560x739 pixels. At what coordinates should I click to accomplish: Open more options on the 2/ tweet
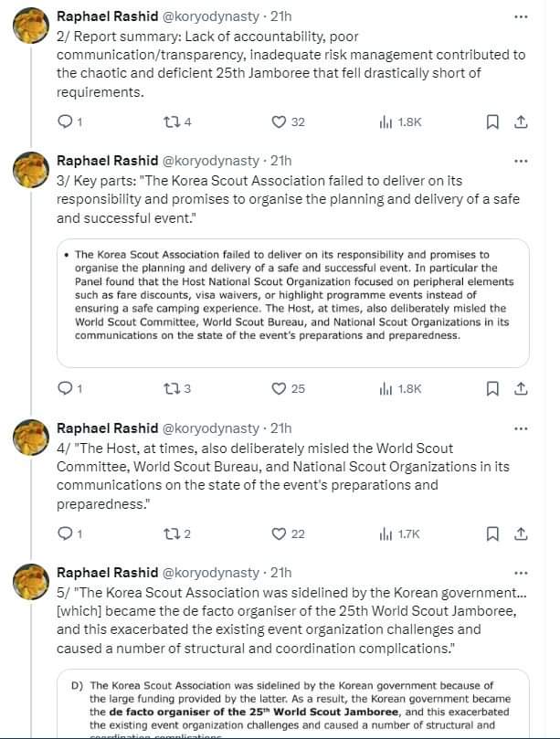[521, 17]
